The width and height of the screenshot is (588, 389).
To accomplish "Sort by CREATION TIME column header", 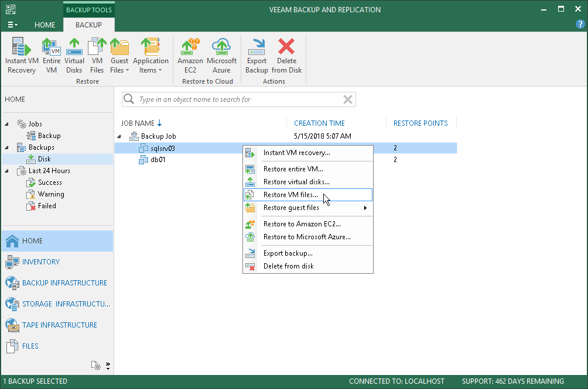I will (319, 123).
